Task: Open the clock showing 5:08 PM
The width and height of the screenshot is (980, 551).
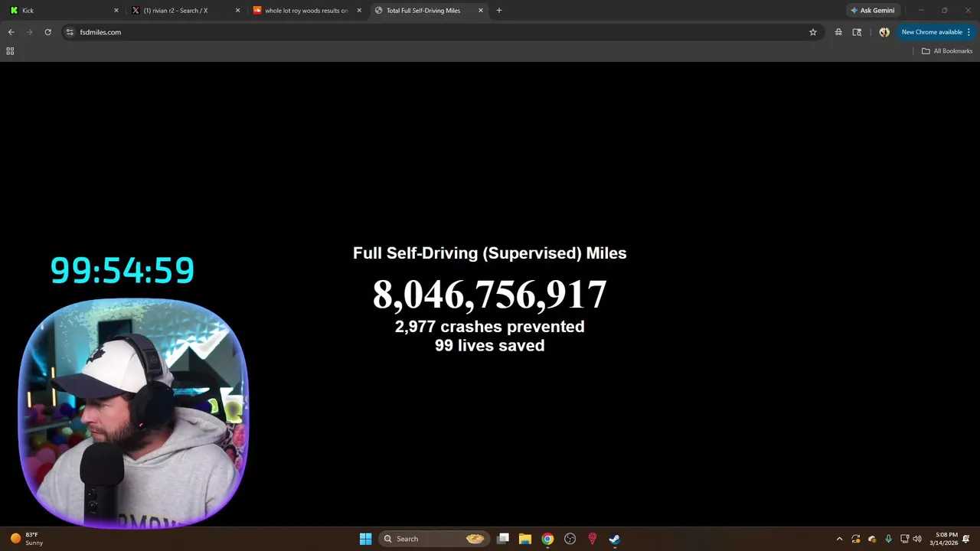Action: (x=944, y=539)
